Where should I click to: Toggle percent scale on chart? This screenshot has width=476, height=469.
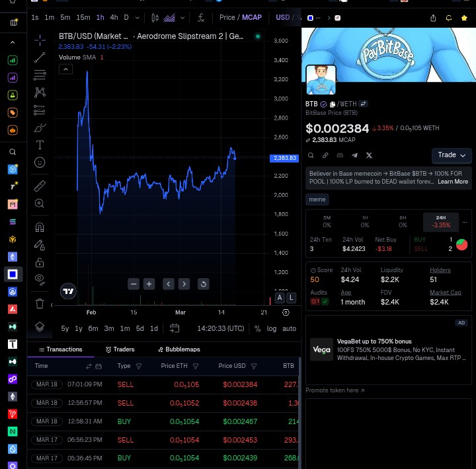(x=257, y=328)
